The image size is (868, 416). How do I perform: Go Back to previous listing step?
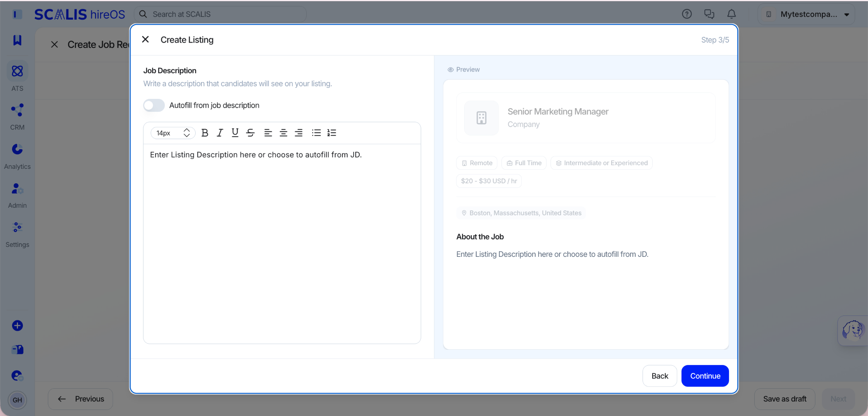pos(660,376)
